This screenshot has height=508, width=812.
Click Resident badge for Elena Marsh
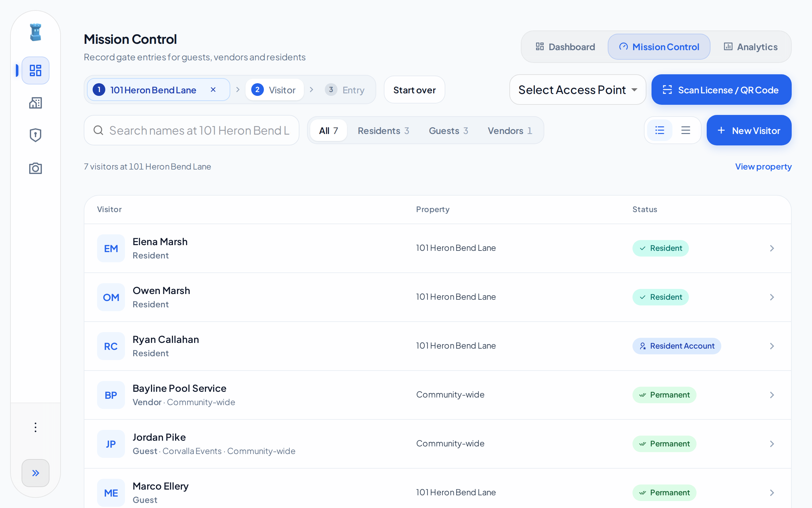(x=661, y=248)
